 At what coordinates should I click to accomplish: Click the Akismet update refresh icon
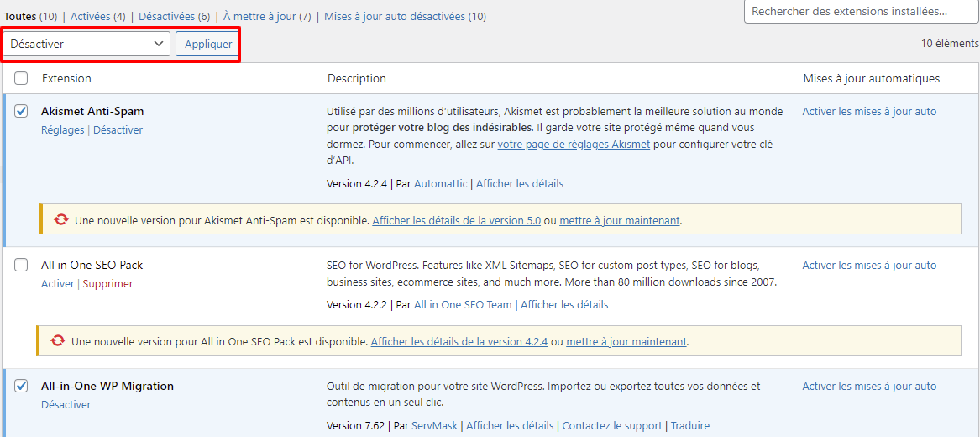60,220
